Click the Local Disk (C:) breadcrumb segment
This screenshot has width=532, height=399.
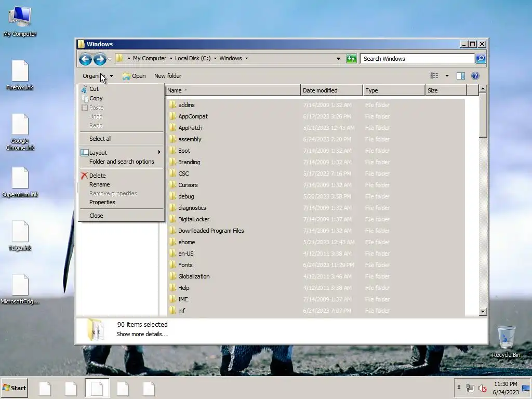tap(193, 58)
